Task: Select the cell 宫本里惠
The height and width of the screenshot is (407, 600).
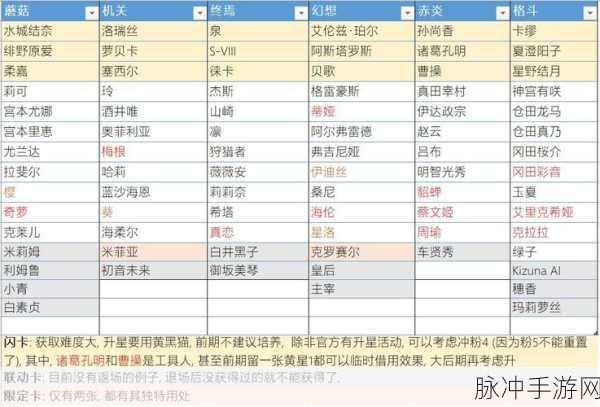Action: pyautogui.click(x=50, y=132)
